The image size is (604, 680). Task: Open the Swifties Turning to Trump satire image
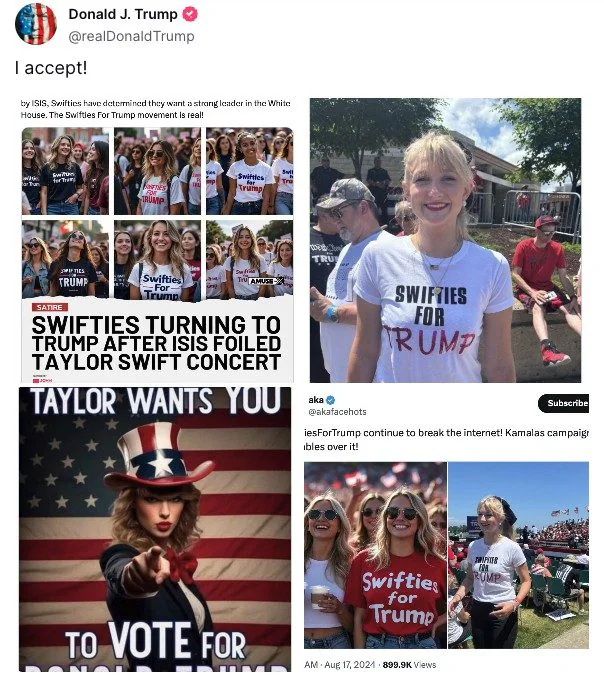coord(157,241)
